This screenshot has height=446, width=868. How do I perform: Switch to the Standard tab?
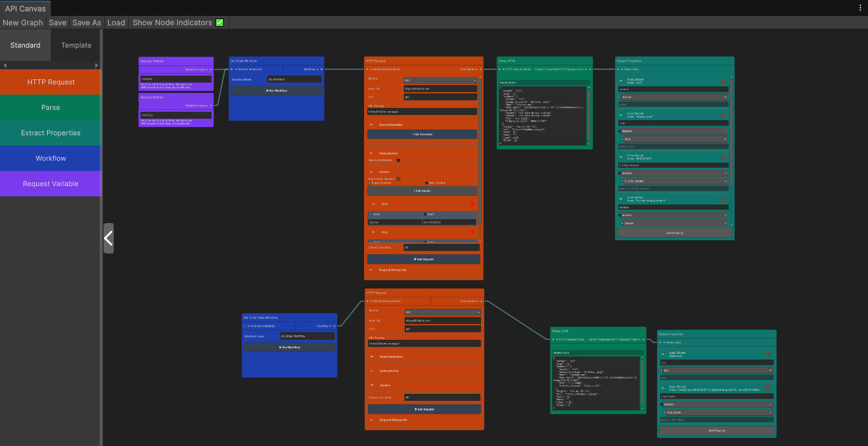point(25,45)
